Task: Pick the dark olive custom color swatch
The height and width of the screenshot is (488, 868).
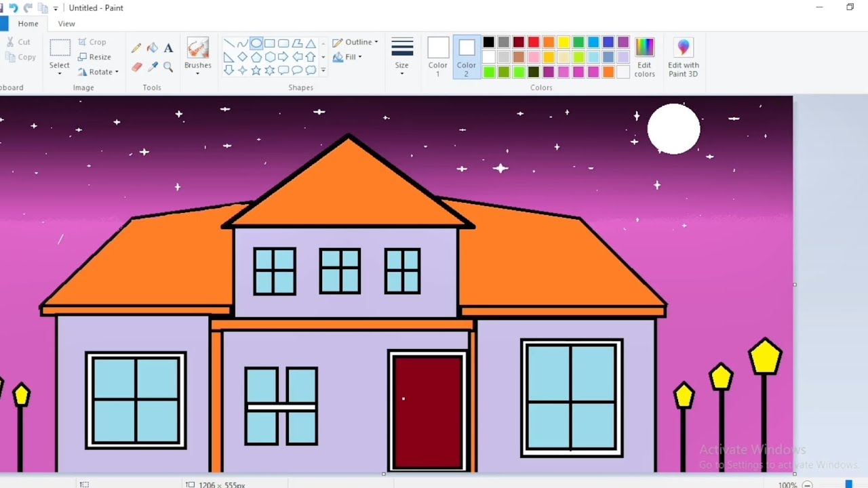Action: pyautogui.click(x=534, y=72)
